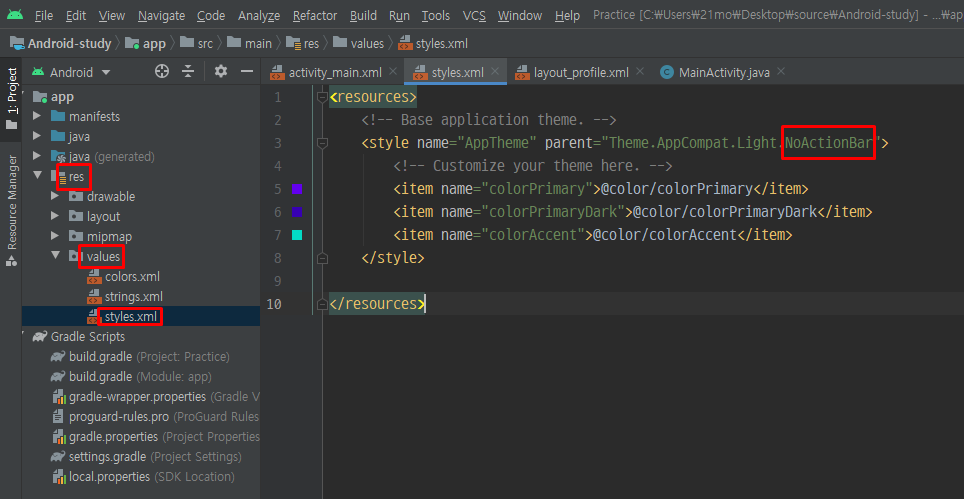Open the Help menu
The width and height of the screenshot is (964, 499).
point(567,16)
